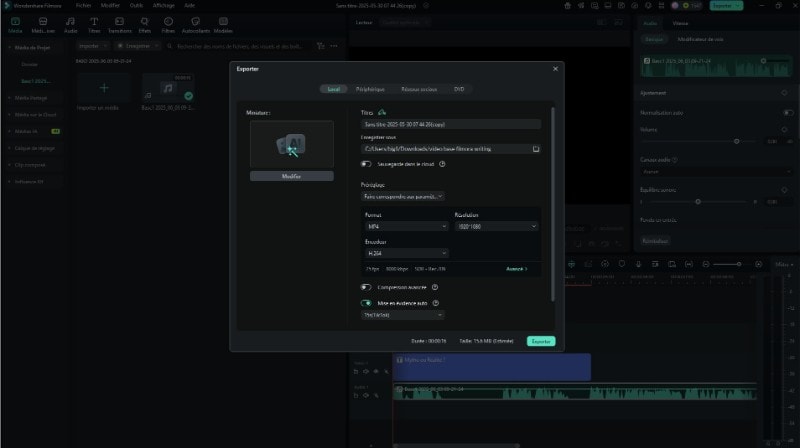Click the Réinitialiser button in audio panel
800x448 pixels.
pos(655,241)
